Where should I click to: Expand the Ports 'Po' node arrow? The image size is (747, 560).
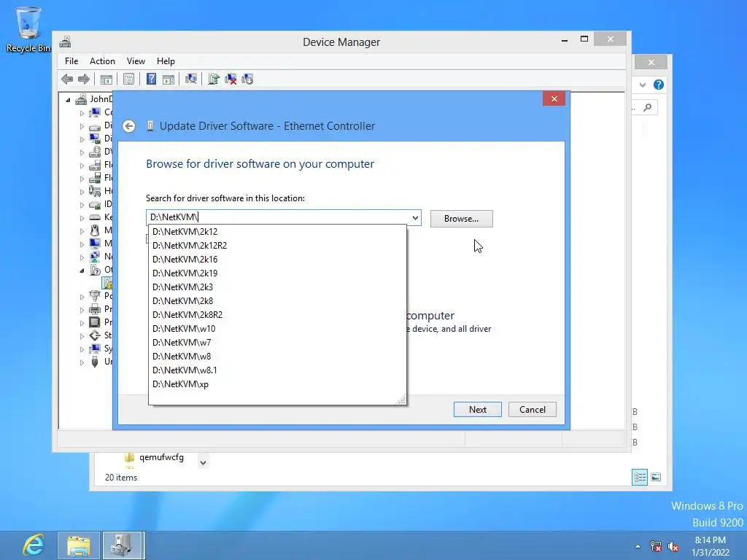[x=82, y=297]
